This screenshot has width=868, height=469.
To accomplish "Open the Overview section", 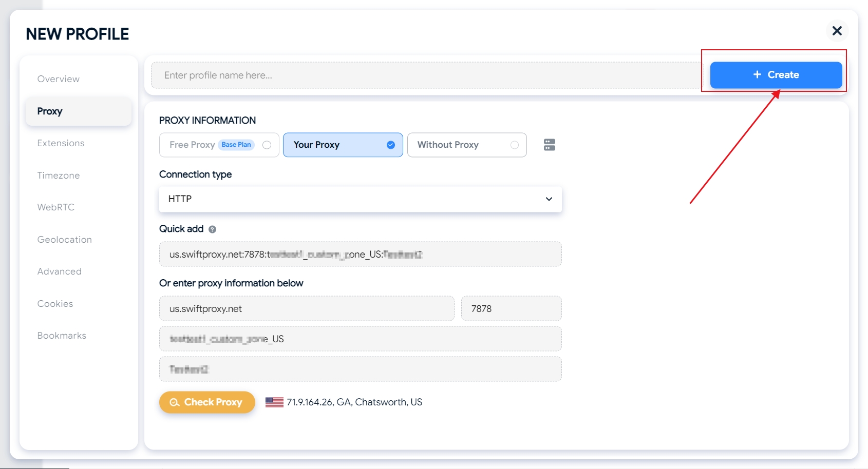I will pos(59,79).
